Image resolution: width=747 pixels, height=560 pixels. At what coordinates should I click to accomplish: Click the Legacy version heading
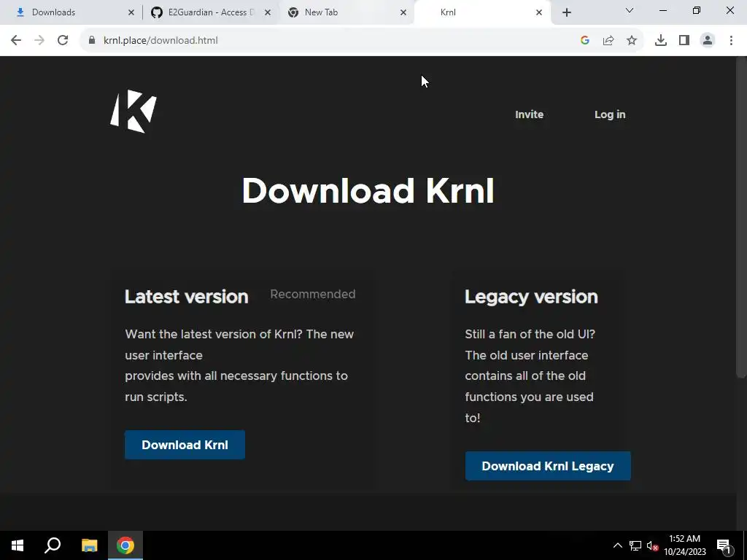[x=531, y=297]
